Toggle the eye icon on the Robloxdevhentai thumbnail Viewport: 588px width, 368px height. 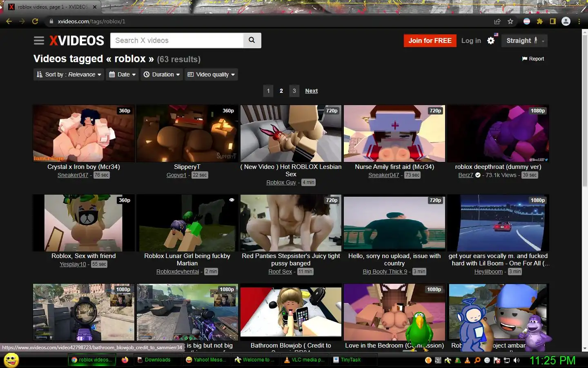[x=232, y=200]
